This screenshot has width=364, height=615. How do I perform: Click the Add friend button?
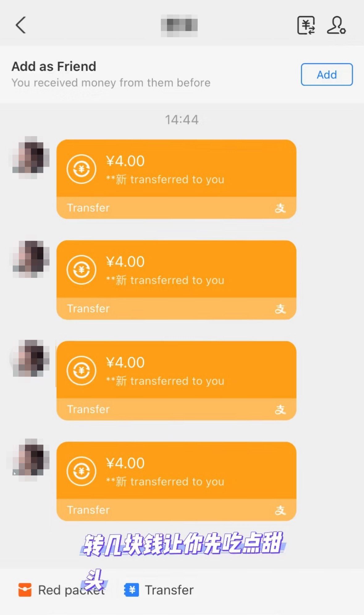click(x=327, y=74)
